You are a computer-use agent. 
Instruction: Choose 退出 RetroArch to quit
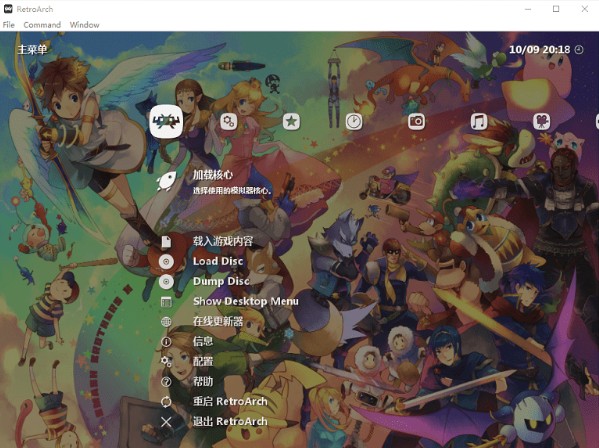230,422
